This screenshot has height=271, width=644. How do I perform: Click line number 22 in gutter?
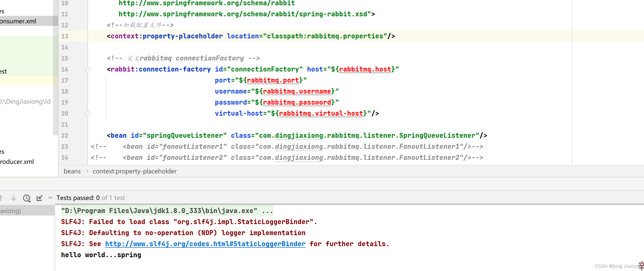[65, 135]
